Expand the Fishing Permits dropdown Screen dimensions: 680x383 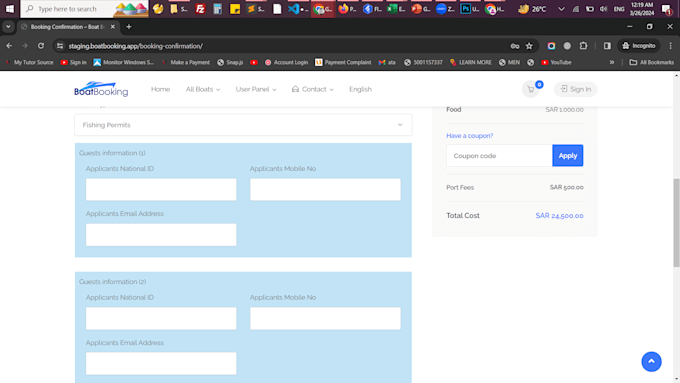[x=243, y=125]
